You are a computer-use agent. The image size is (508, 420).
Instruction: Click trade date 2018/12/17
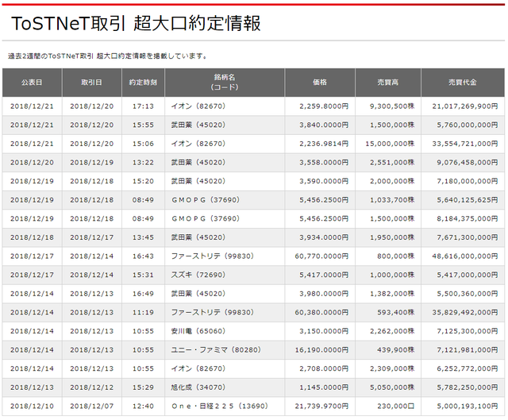92,237
